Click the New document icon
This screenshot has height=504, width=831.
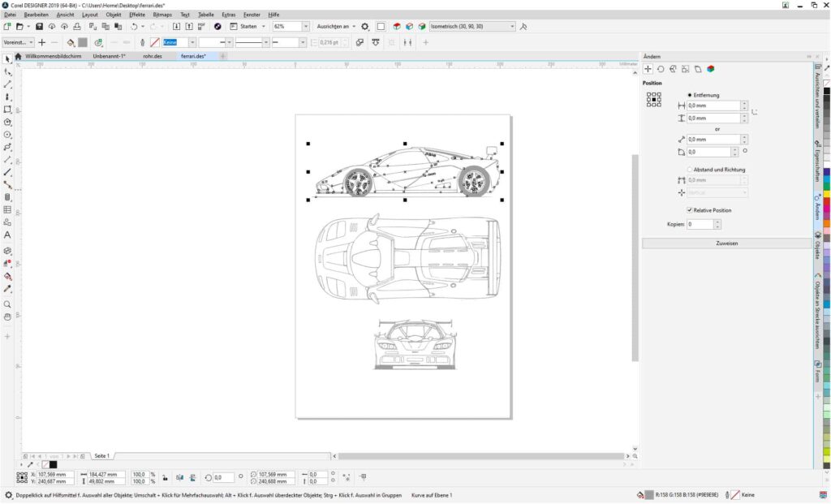tap(7, 26)
